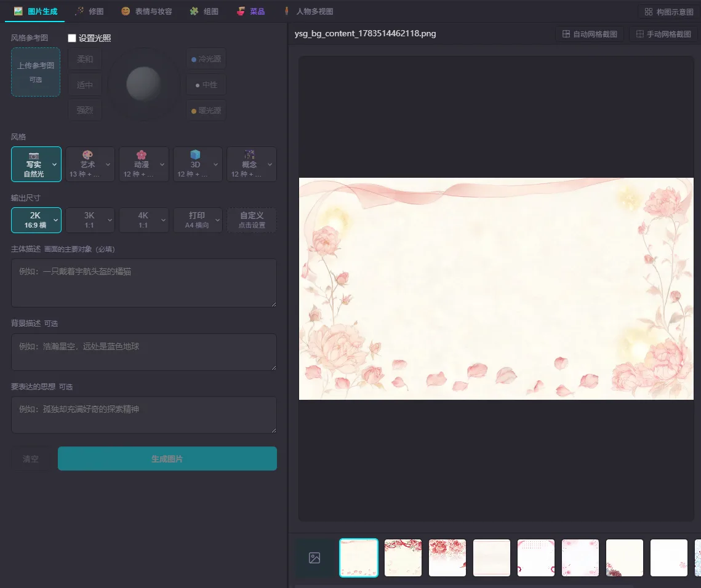Click the 主体描述 text area
The height and width of the screenshot is (588, 701).
(x=144, y=283)
